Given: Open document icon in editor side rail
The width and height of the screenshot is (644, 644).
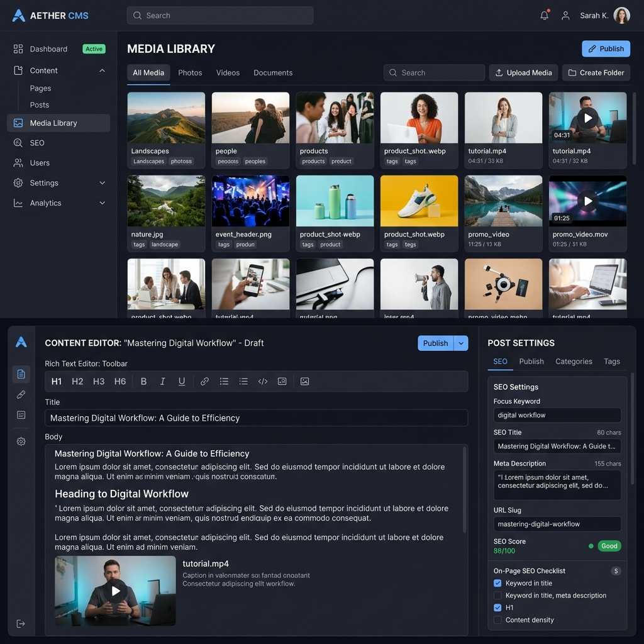Looking at the screenshot, I should [21, 374].
